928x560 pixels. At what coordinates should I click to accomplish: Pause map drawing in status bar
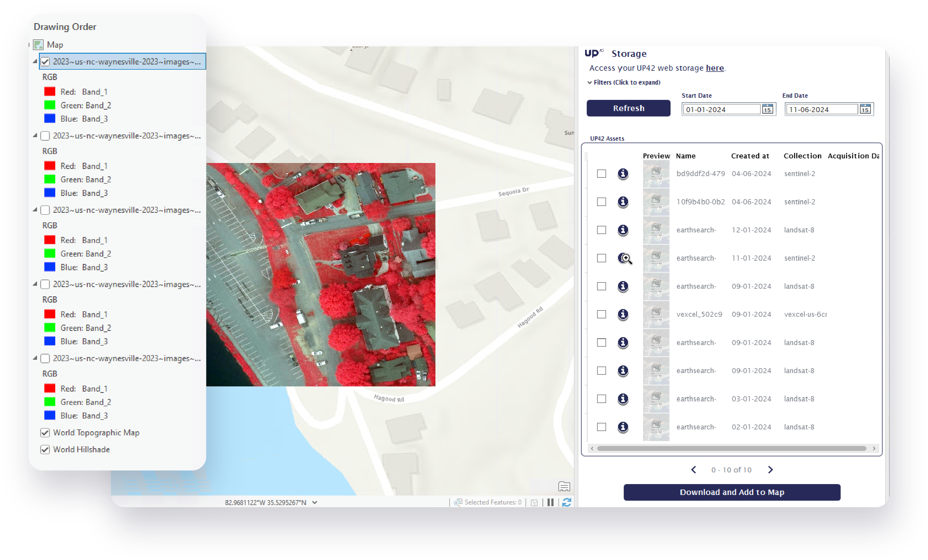tap(550, 502)
